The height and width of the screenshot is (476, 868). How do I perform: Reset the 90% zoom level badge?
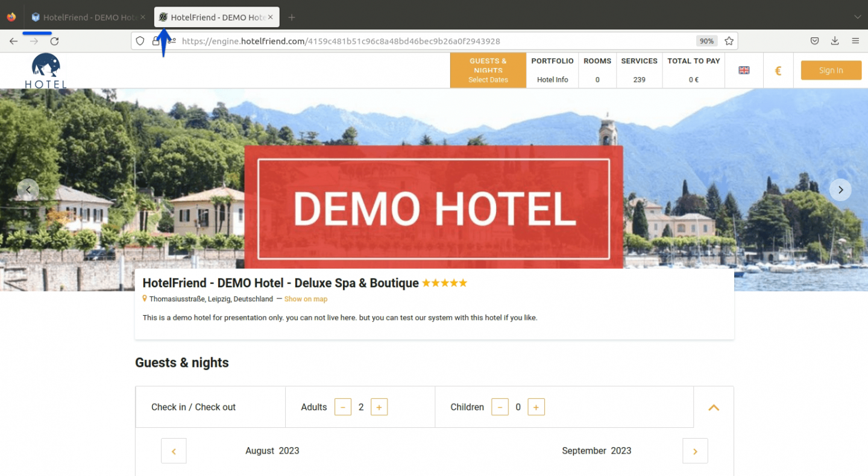(706, 41)
